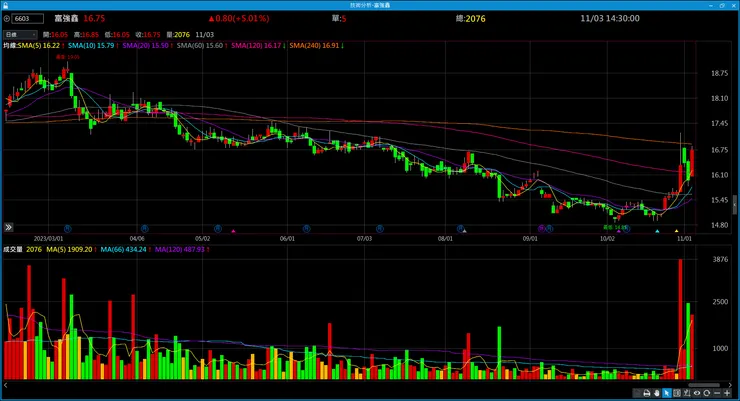This screenshot has width=740, height=401.
Task: Select the hand pan tool
Action: tap(656, 393)
